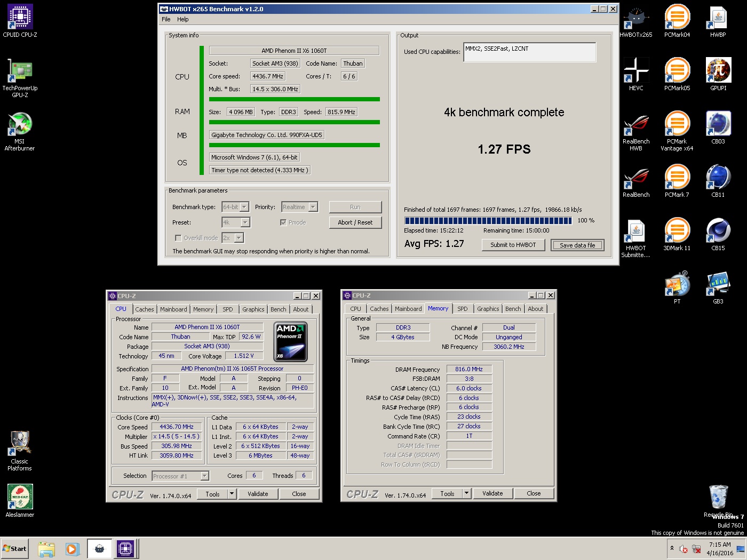This screenshot has width=747, height=560.
Task: Toggle the Pmode checkbox
Action: pyautogui.click(x=283, y=222)
